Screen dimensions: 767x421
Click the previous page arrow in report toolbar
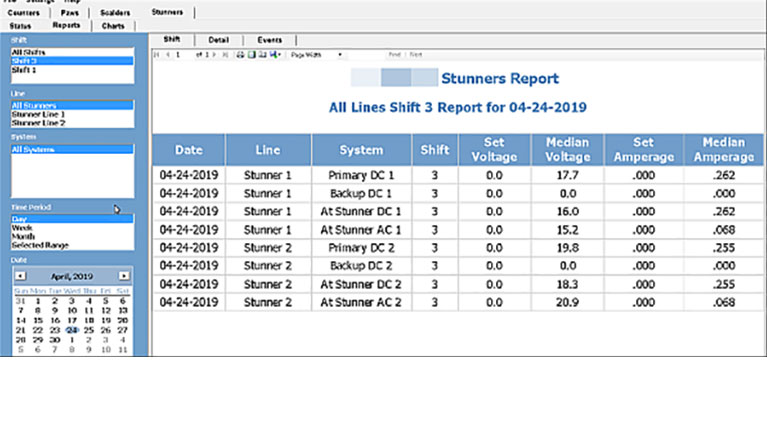pyautogui.click(x=166, y=55)
